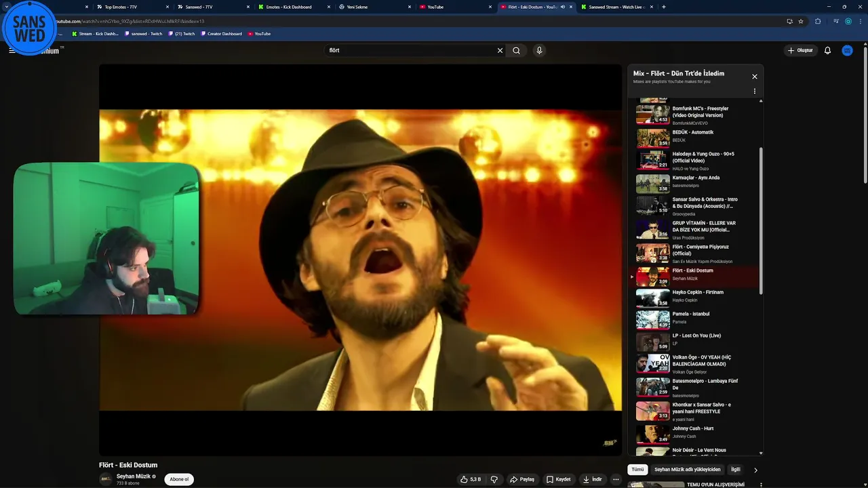Clear the search box with the X icon
Image resolution: width=868 pixels, height=488 pixels.
click(500, 50)
